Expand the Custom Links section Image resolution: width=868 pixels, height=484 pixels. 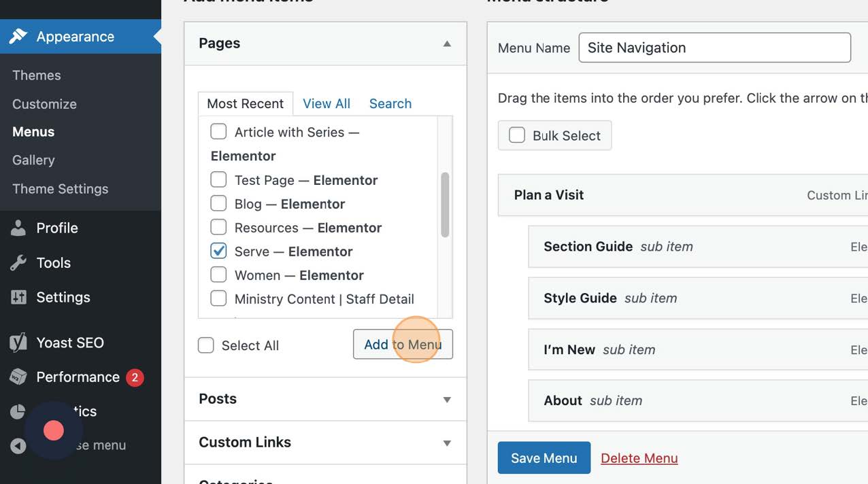point(447,443)
